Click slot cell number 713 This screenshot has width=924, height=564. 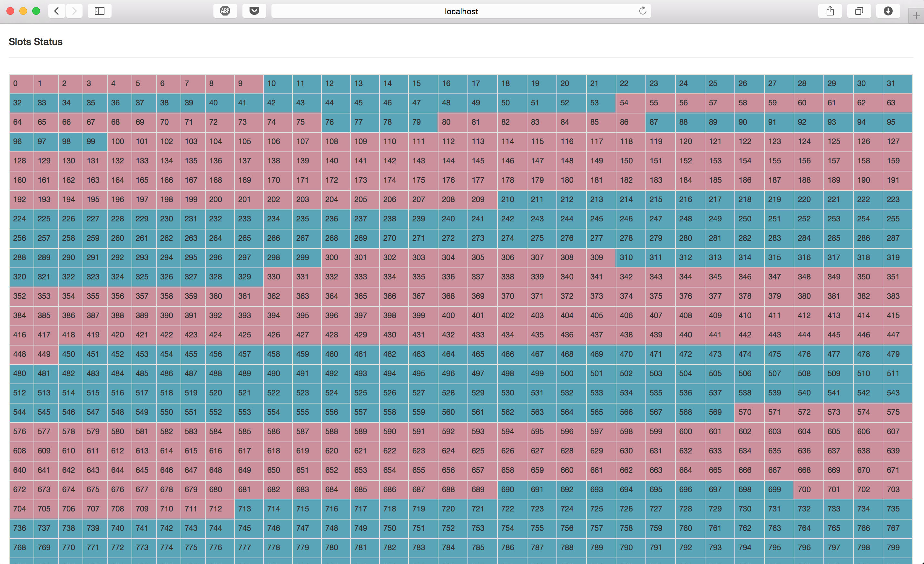click(249, 509)
